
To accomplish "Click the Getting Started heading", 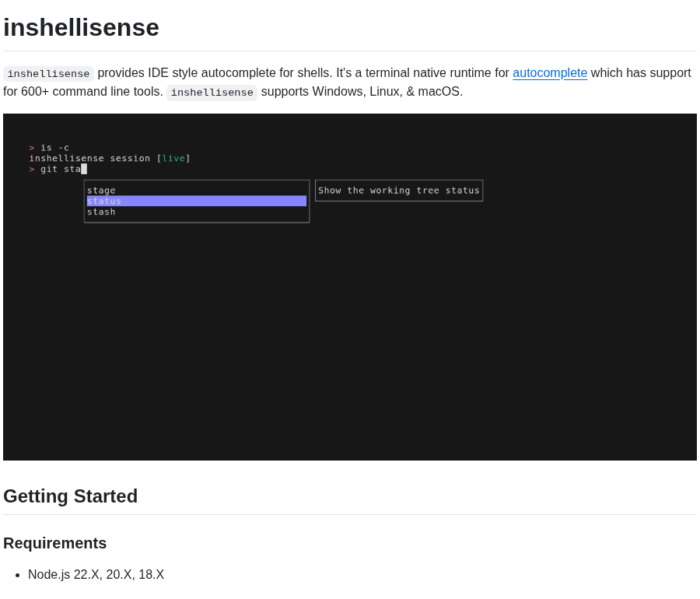I will pos(71,496).
